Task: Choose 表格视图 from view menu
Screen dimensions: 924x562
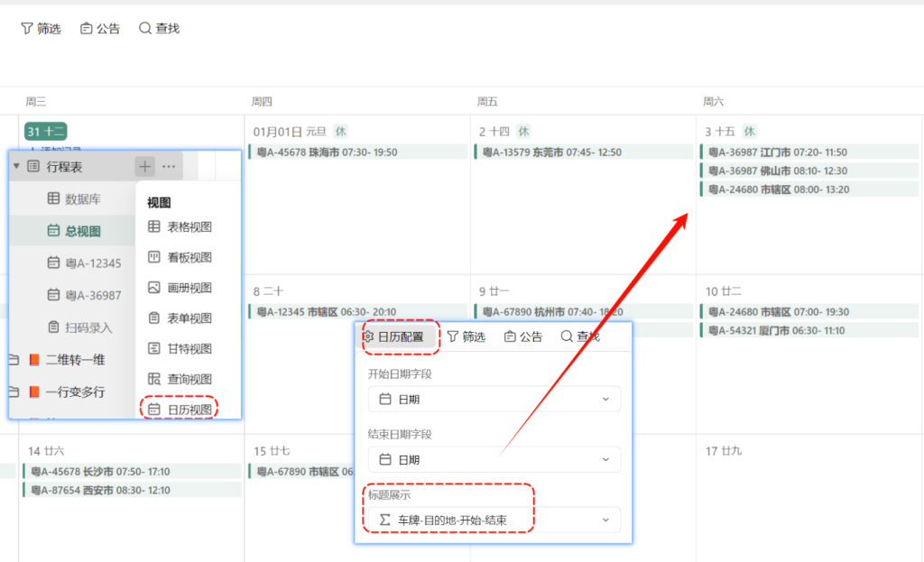Action: point(180,226)
